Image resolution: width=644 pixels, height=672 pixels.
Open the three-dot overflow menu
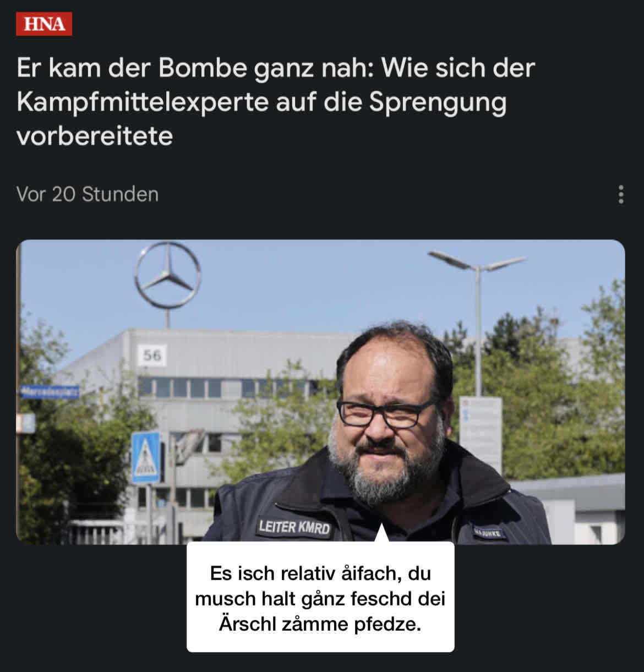click(621, 194)
